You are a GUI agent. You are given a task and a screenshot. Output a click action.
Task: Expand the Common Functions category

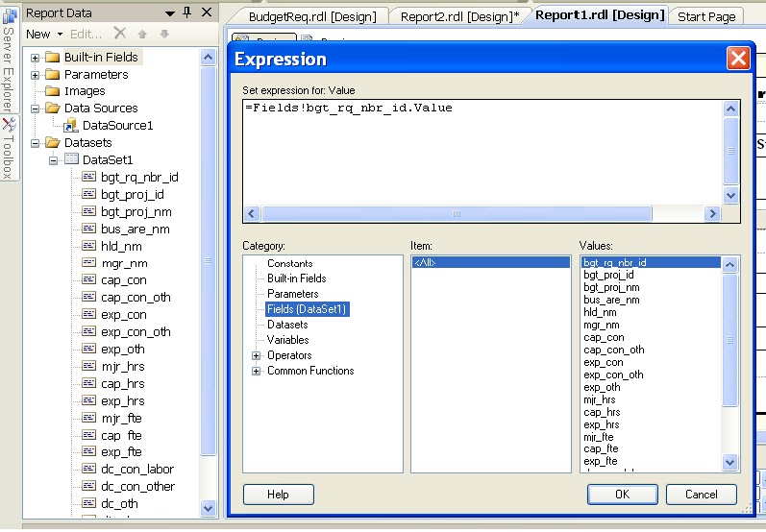point(256,371)
